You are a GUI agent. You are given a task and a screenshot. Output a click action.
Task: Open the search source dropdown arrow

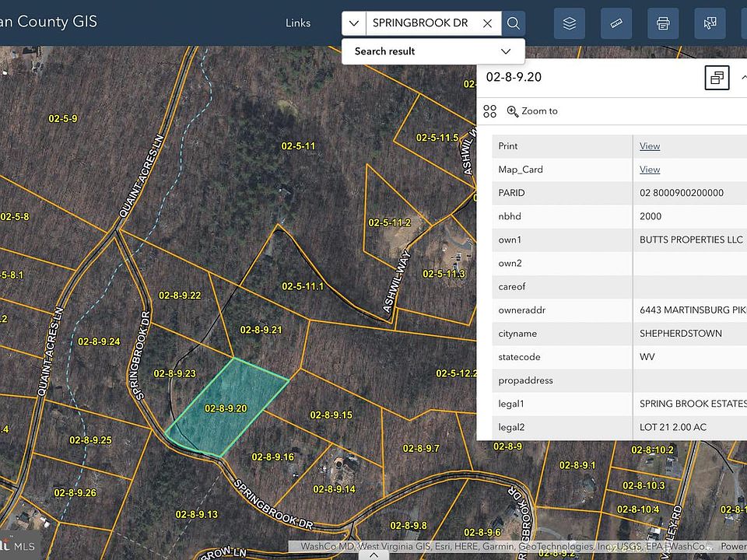point(353,23)
